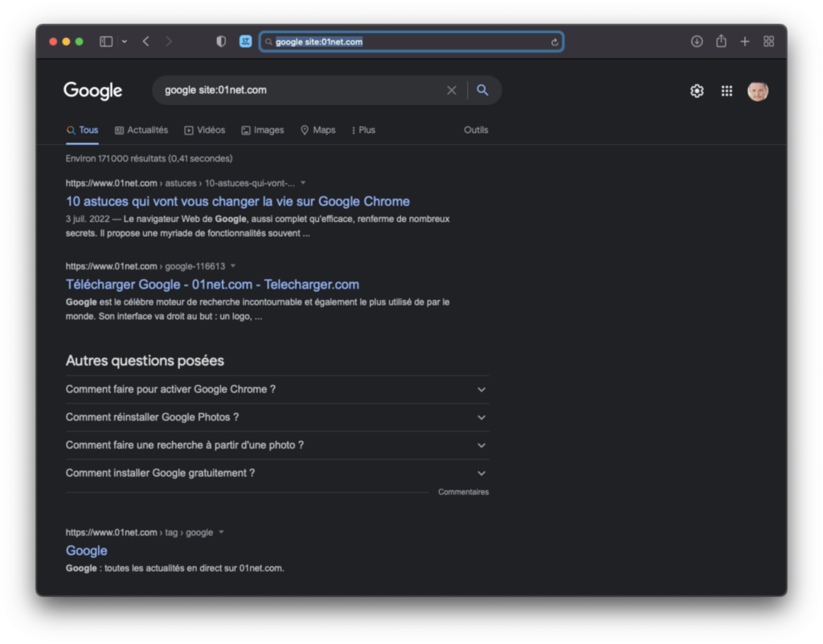823x644 pixels.
Task: Reload the page with the refresh icon
Action: click(555, 42)
